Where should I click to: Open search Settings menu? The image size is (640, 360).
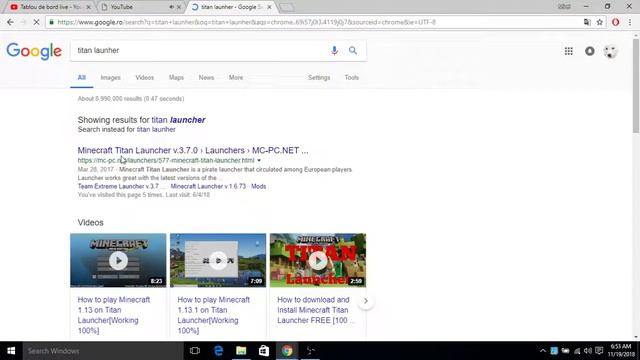pyautogui.click(x=319, y=78)
